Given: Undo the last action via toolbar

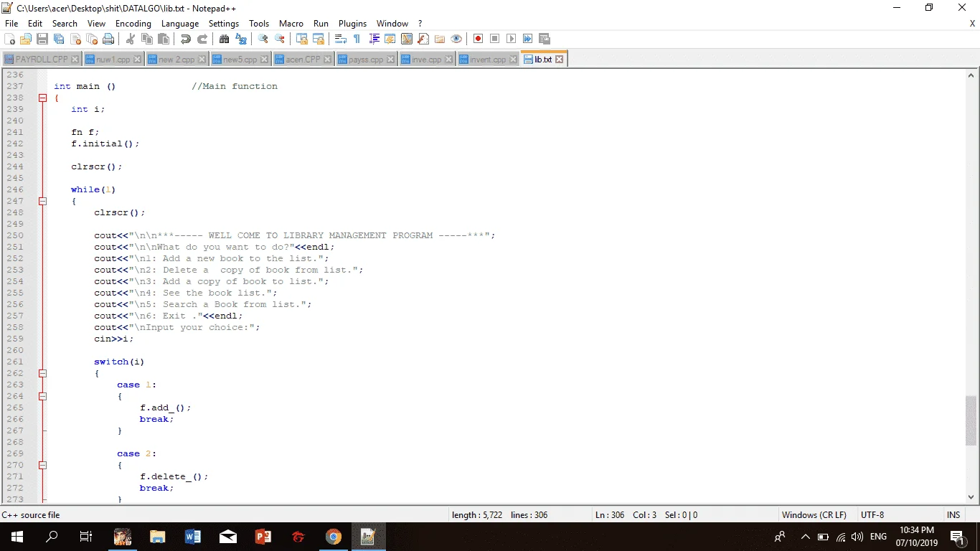Looking at the screenshot, I should coord(185,39).
